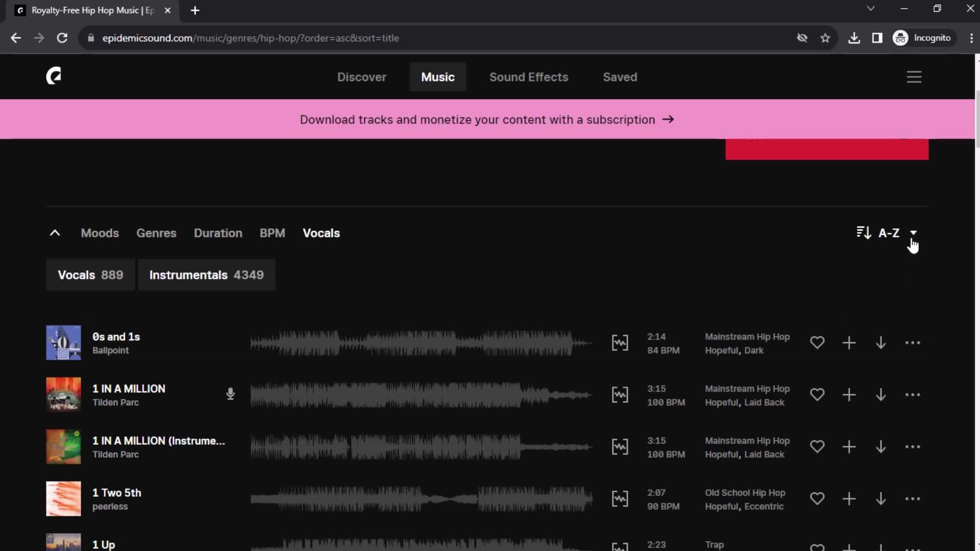The width and height of the screenshot is (980, 551).
Task: Play 0s and 1s via its cover thumbnail
Action: coord(63,343)
